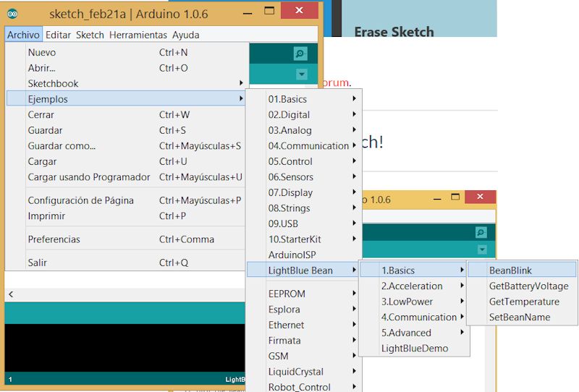Expand 2.Acceleration submenu
The height and width of the screenshot is (392, 579).
(414, 286)
